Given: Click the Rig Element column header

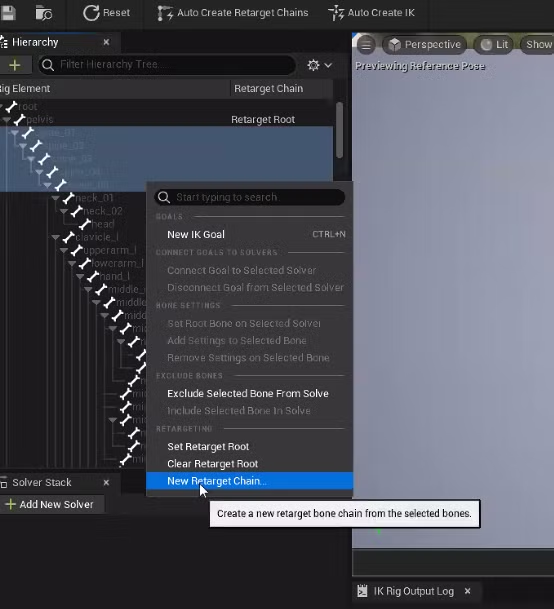Looking at the screenshot, I should pos(115,89).
